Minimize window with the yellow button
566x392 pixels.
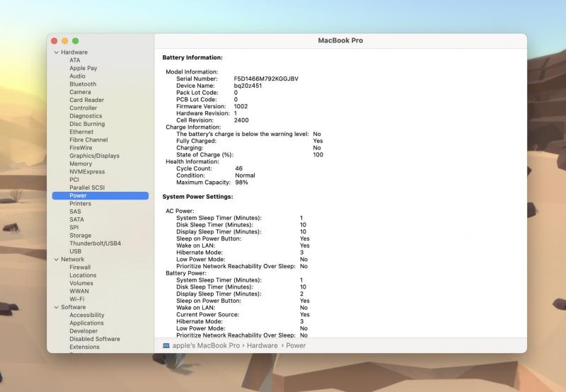point(64,41)
